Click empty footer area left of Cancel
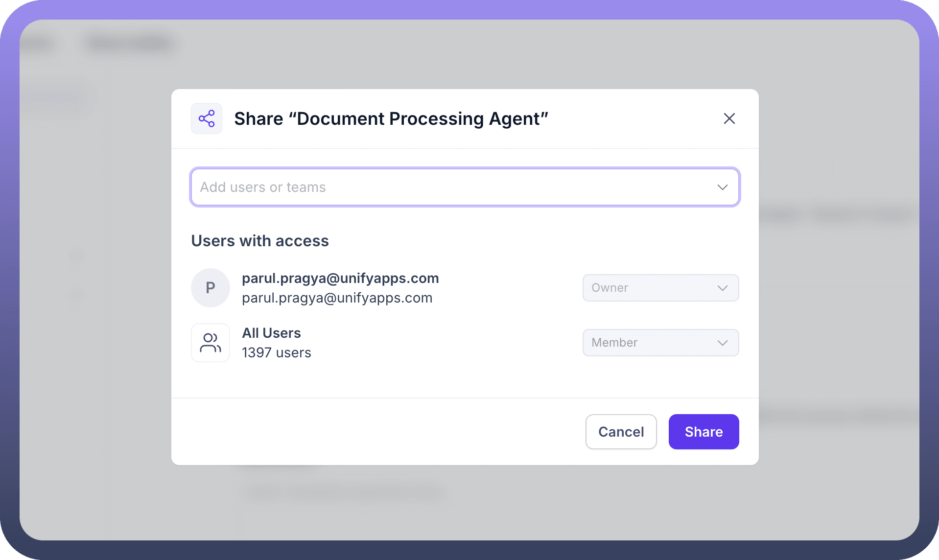This screenshot has width=939, height=560. click(372, 432)
